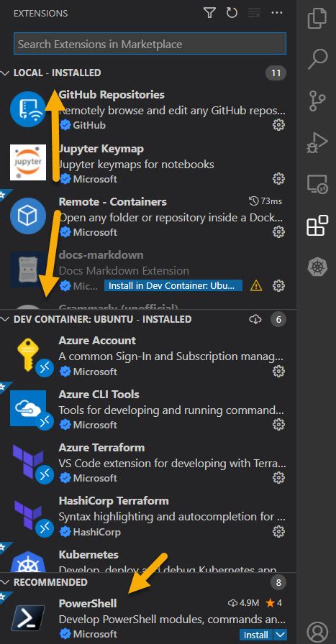The width and height of the screenshot is (336, 644).
Task: Click the Local Installed count badge 11
Action: pyautogui.click(x=276, y=73)
